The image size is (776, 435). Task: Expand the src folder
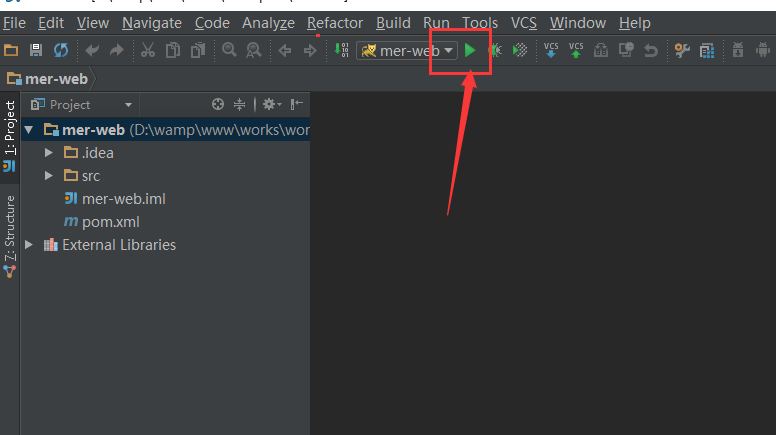[x=48, y=176]
